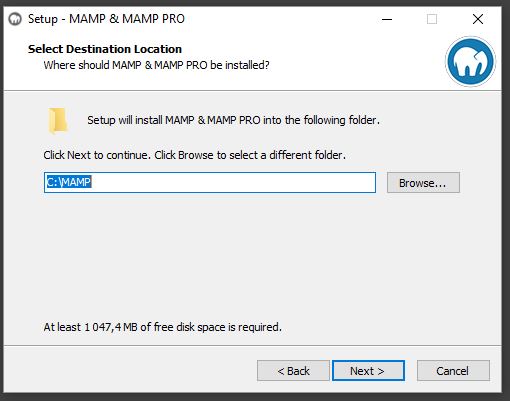Click the Setup - MAMP & MAMP PRO title
510x401 pixels.
106,19
